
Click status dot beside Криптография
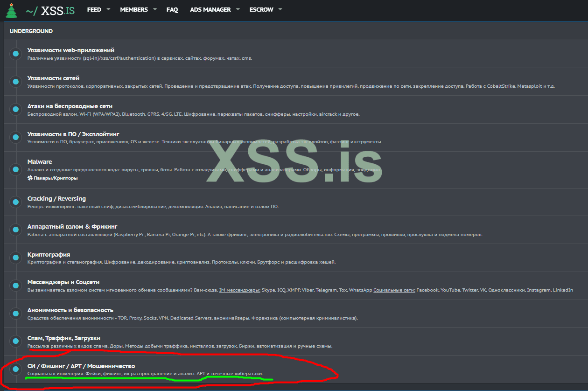click(16, 258)
